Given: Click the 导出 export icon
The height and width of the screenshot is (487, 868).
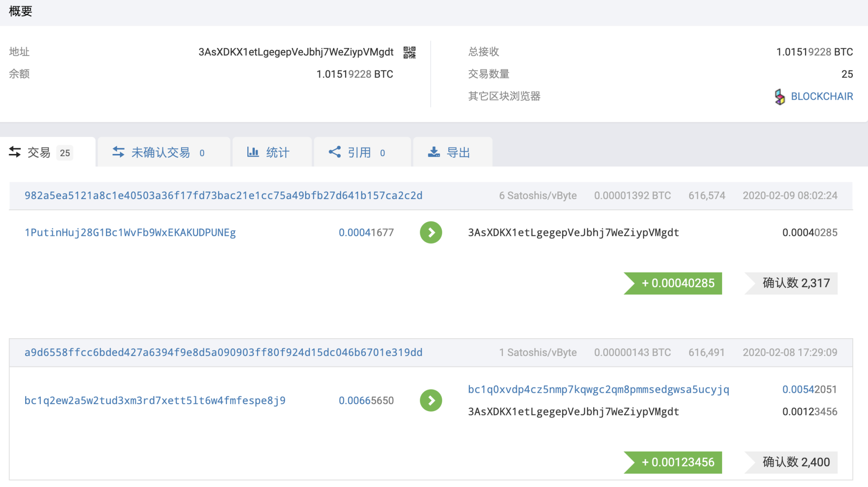Looking at the screenshot, I should coord(434,152).
